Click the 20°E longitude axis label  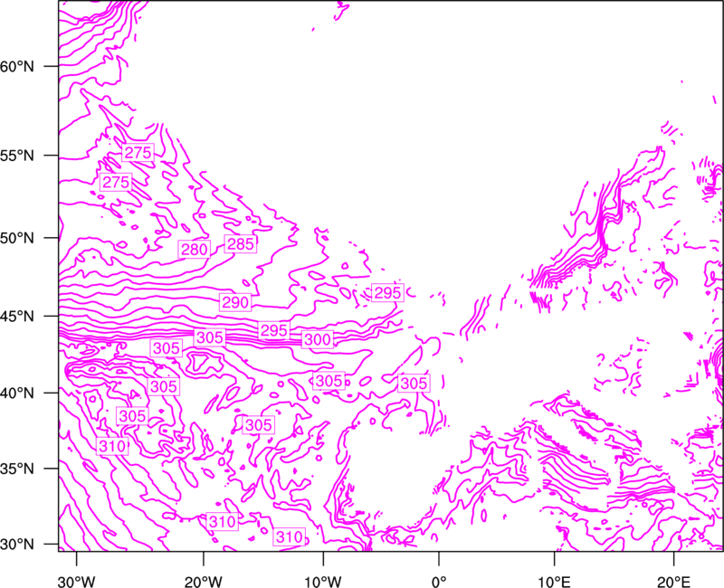pyautogui.click(x=673, y=582)
